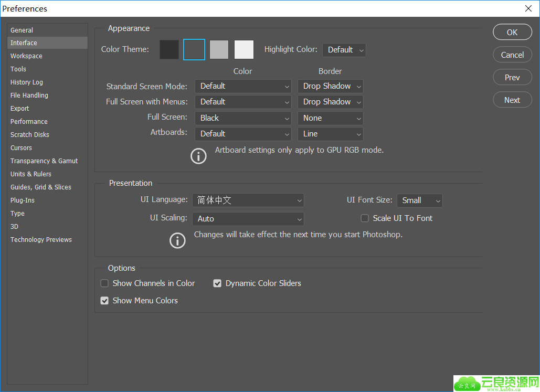
Task: Switch to the Performance preferences category
Action: (29, 122)
